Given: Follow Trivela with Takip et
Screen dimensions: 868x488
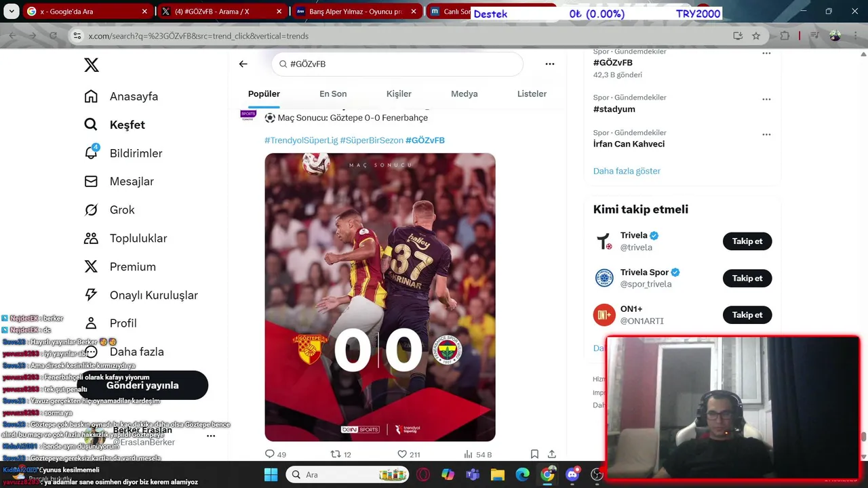Looking at the screenshot, I should tap(747, 241).
